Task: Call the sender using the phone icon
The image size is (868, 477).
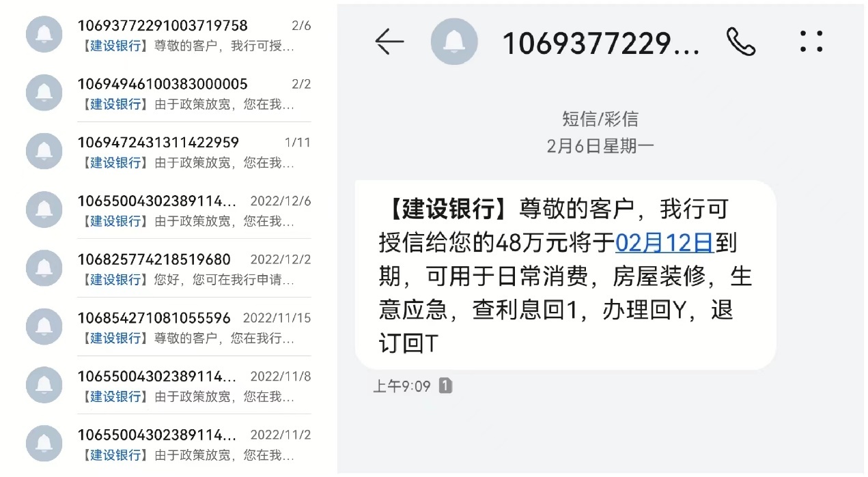Action: coord(741,42)
